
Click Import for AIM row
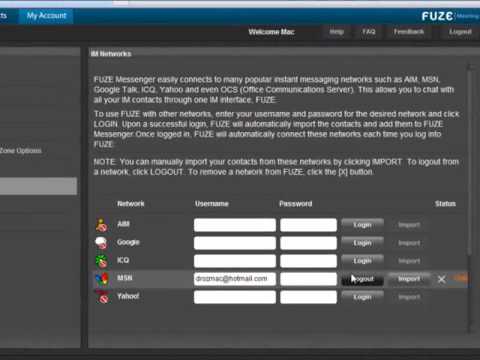(x=409, y=225)
